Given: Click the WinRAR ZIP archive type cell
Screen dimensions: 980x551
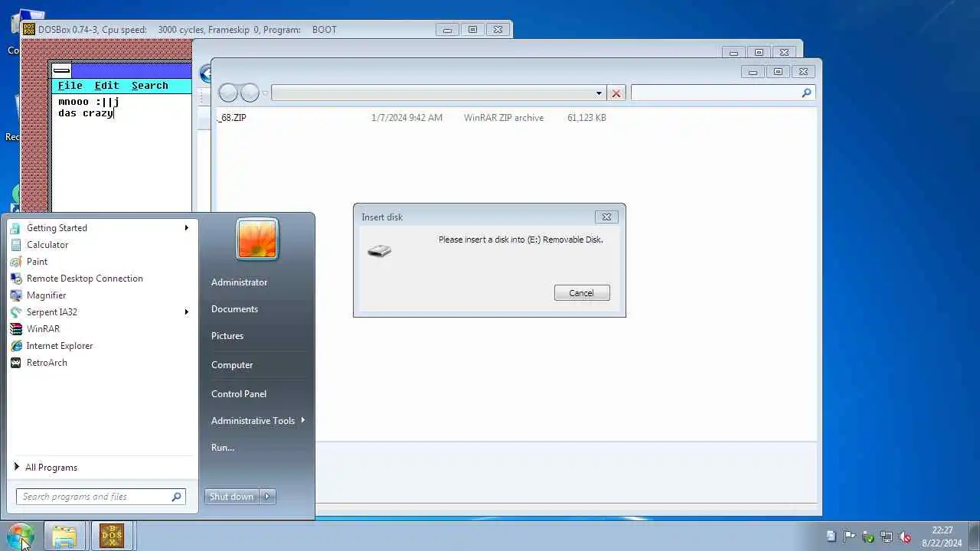Looking at the screenshot, I should (504, 117).
